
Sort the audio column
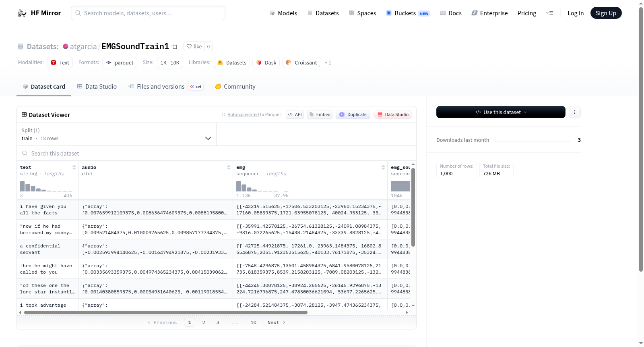click(229, 167)
